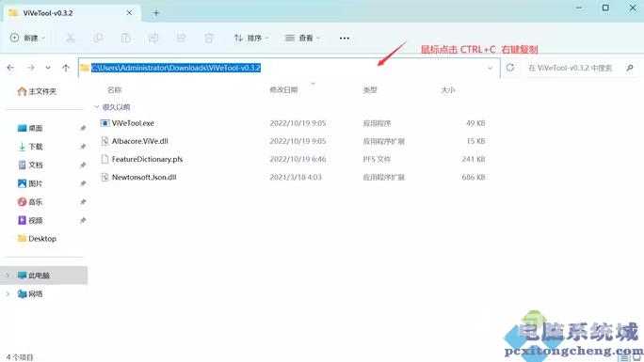Click the Cut scissors icon
Image resolution: width=644 pixels, height=362 pixels.
[x=71, y=38]
